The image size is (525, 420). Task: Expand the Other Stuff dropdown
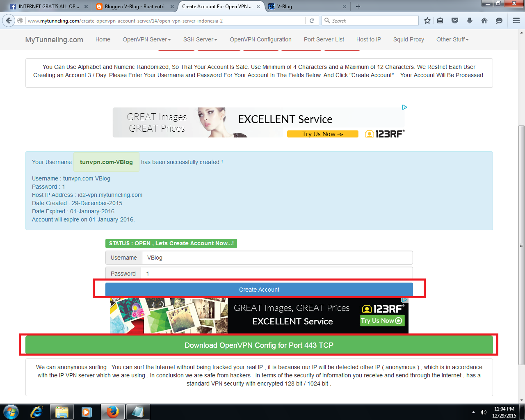point(452,39)
